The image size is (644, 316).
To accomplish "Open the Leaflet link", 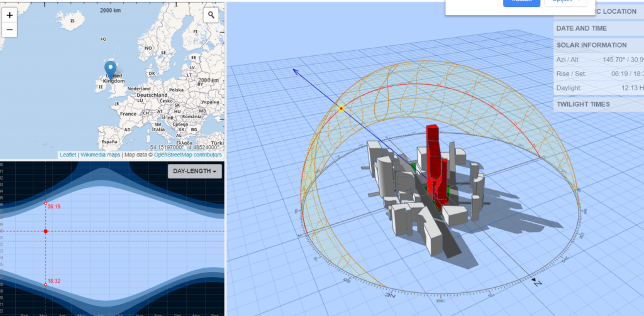I will click(x=68, y=155).
